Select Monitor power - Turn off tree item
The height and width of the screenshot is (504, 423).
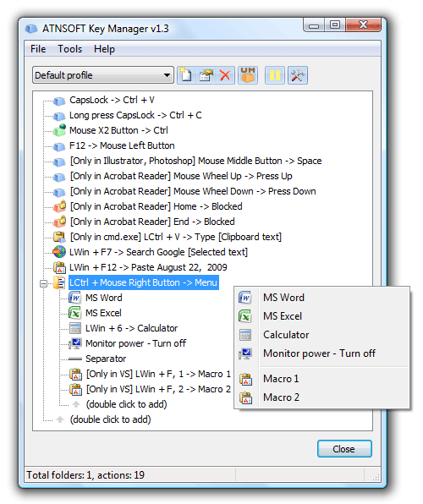pyautogui.click(x=135, y=343)
